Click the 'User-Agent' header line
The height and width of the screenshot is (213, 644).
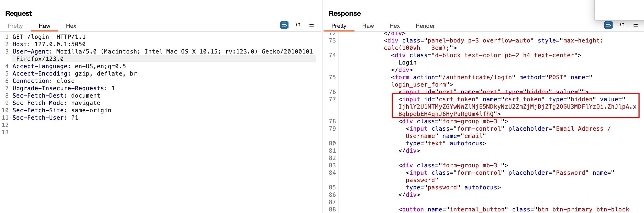click(163, 52)
